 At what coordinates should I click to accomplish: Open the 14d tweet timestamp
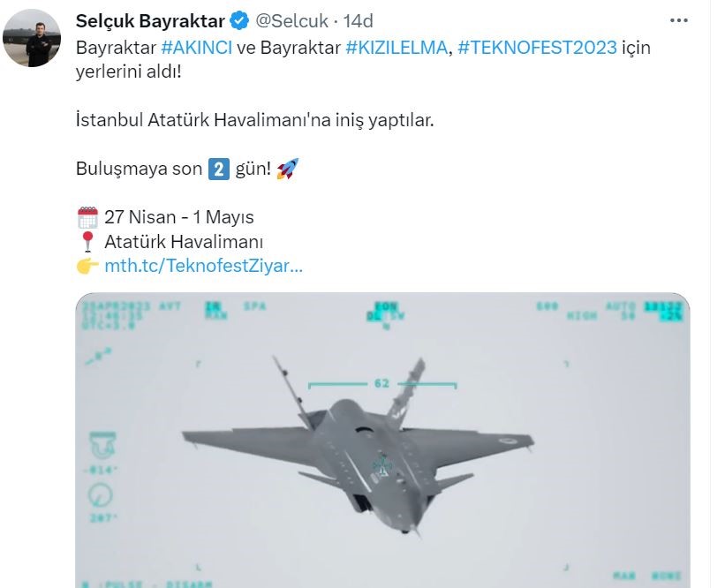(x=358, y=21)
